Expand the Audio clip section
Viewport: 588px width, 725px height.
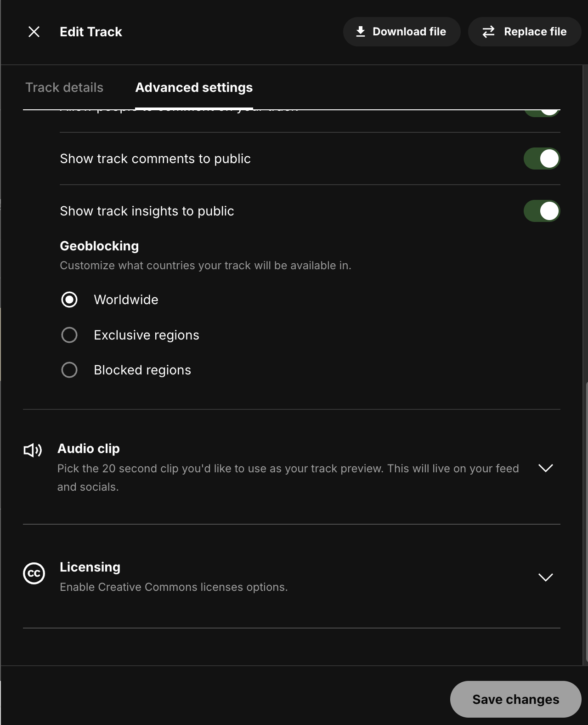pyautogui.click(x=546, y=468)
